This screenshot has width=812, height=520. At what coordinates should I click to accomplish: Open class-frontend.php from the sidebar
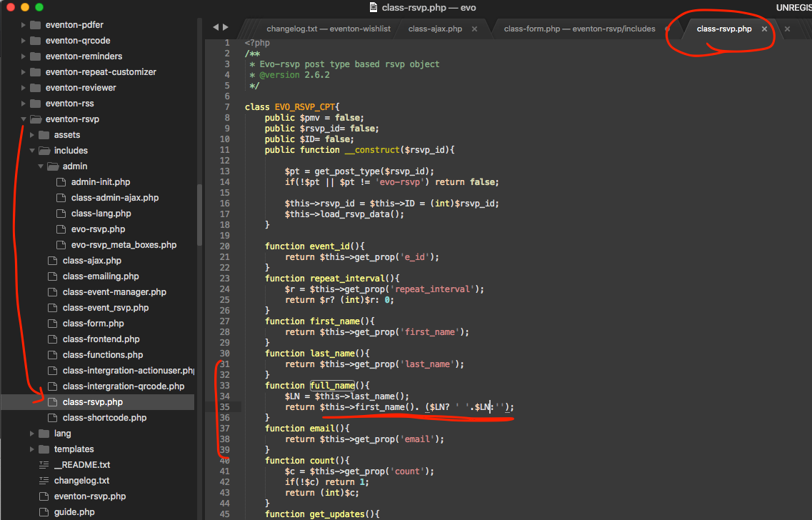click(x=101, y=339)
